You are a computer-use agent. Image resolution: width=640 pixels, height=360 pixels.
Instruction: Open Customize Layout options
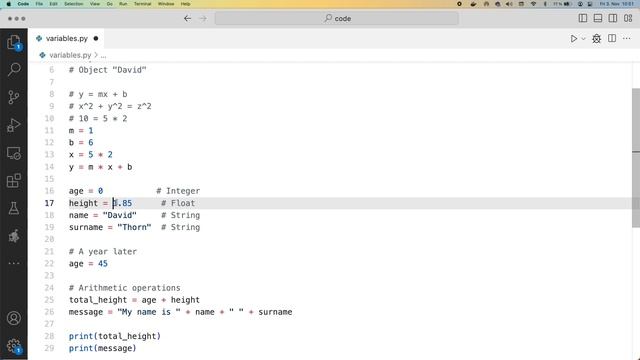coord(628,18)
